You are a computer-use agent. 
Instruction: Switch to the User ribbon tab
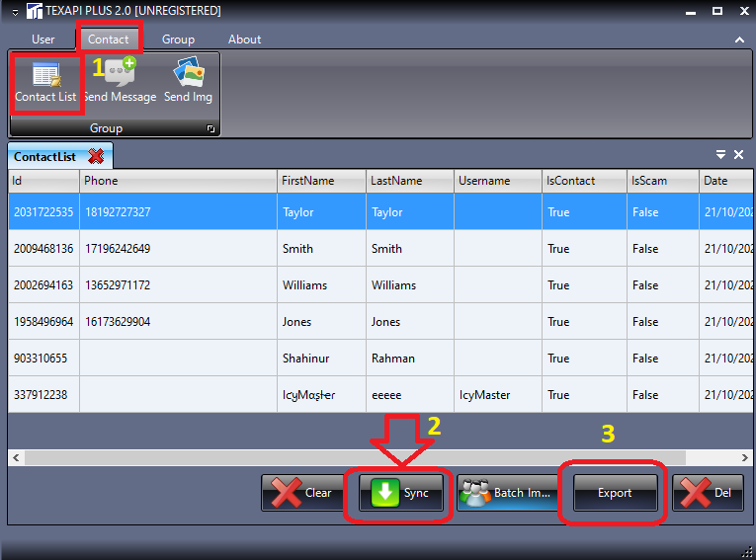coord(43,40)
